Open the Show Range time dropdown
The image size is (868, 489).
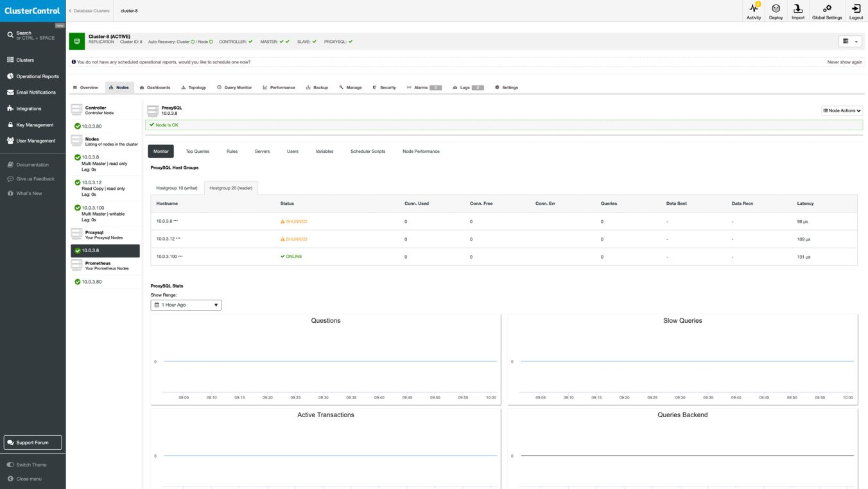[x=186, y=305]
